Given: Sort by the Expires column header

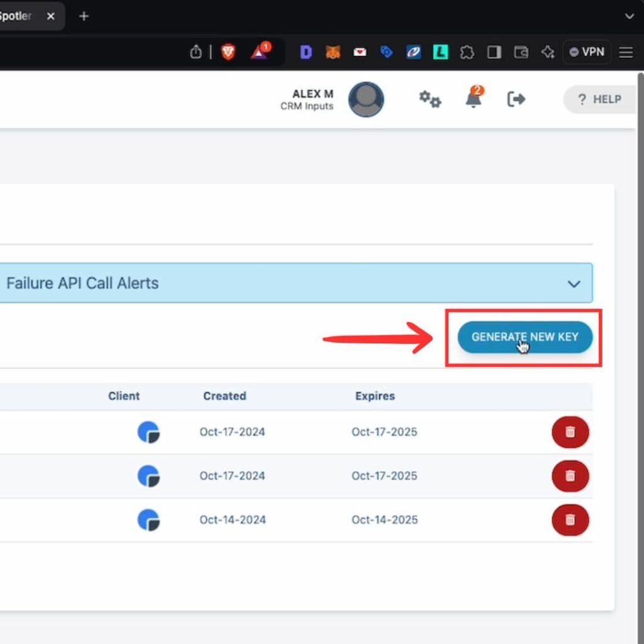Looking at the screenshot, I should pyautogui.click(x=375, y=396).
